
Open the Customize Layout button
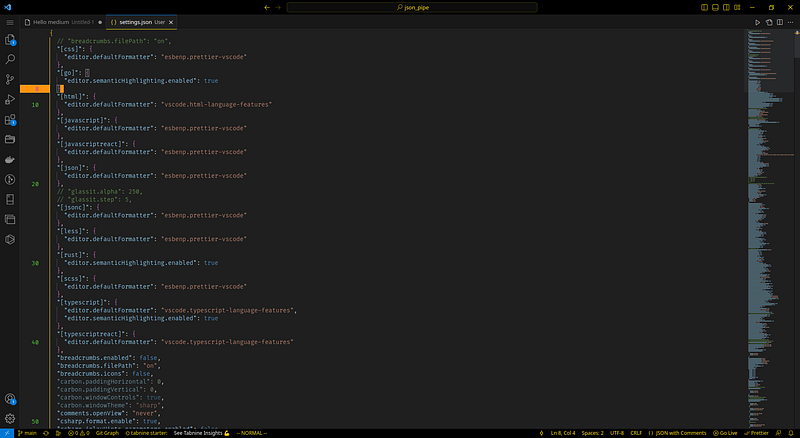pos(737,7)
